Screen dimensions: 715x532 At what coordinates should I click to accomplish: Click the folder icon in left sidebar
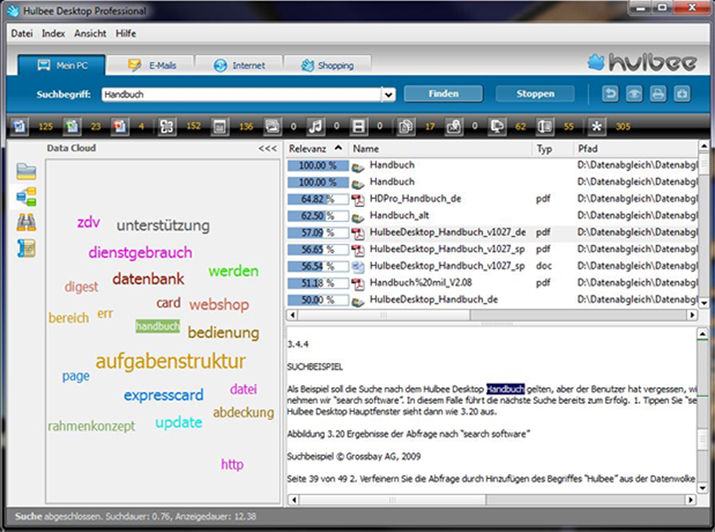[26, 171]
